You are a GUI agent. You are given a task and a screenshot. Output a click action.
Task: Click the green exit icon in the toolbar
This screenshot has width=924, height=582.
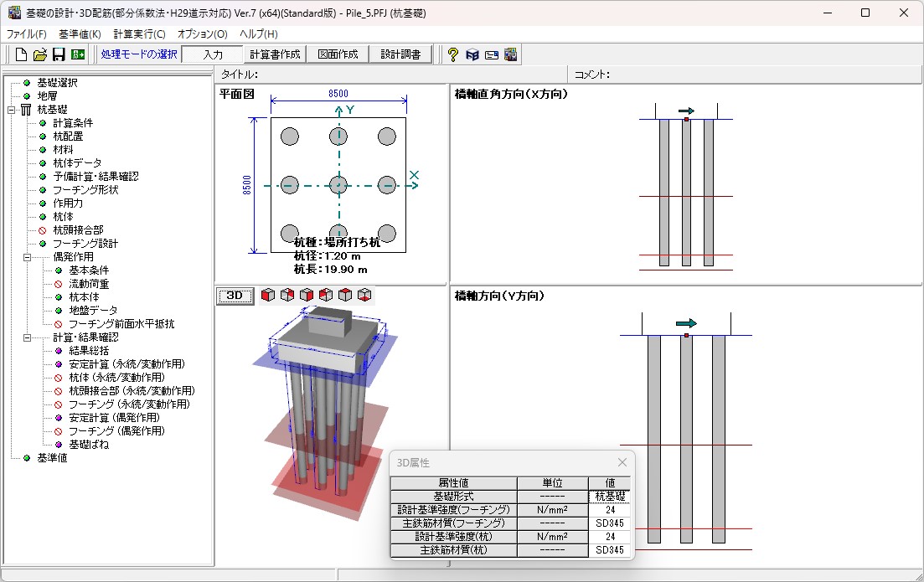pos(78,54)
